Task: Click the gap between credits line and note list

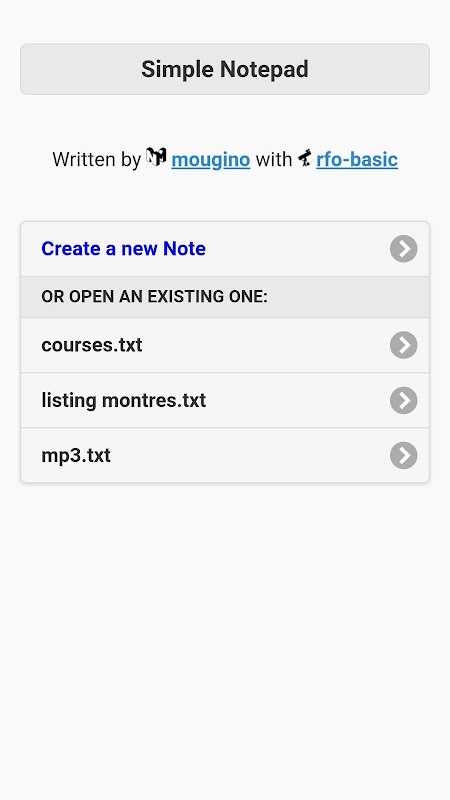Action: (x=225, y=196)
